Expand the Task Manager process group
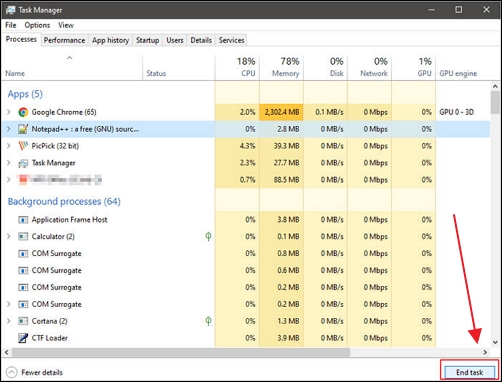502x382 pixels. [x=9, y=163]
